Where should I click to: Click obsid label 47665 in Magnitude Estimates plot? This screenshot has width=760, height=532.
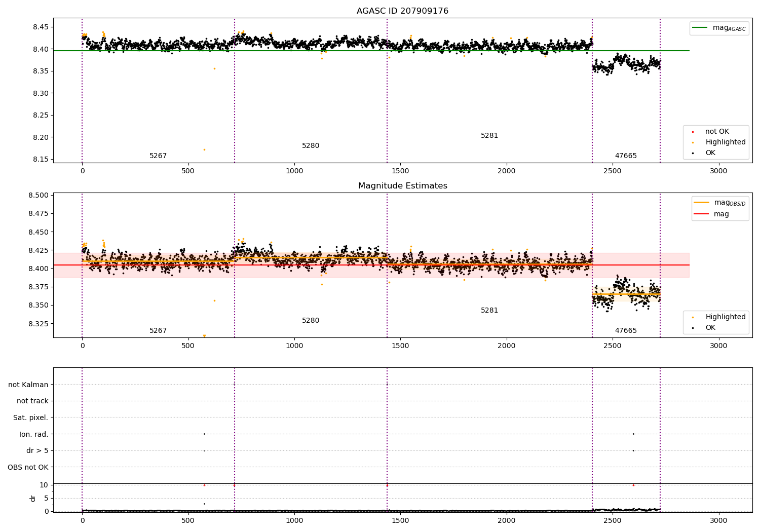click(626, 330)
